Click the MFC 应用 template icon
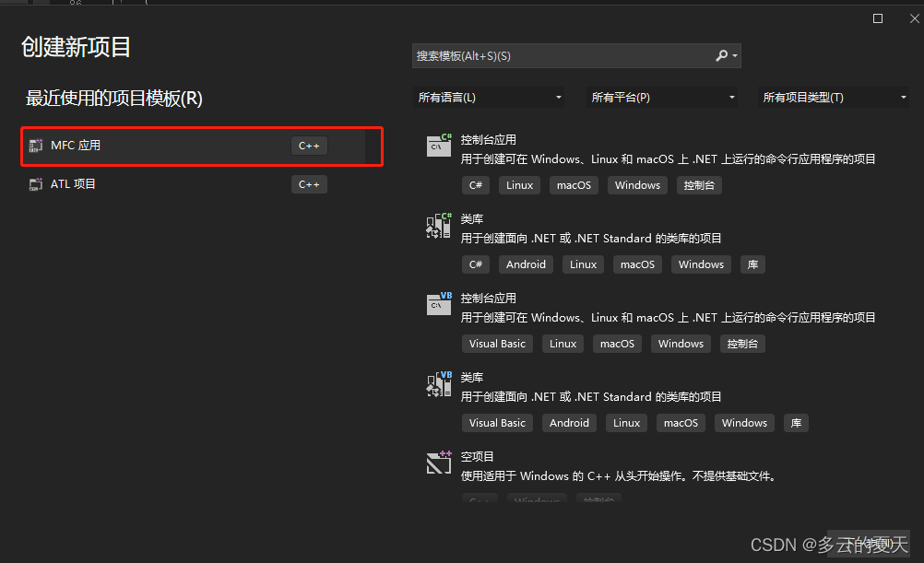 coord(36,145)
